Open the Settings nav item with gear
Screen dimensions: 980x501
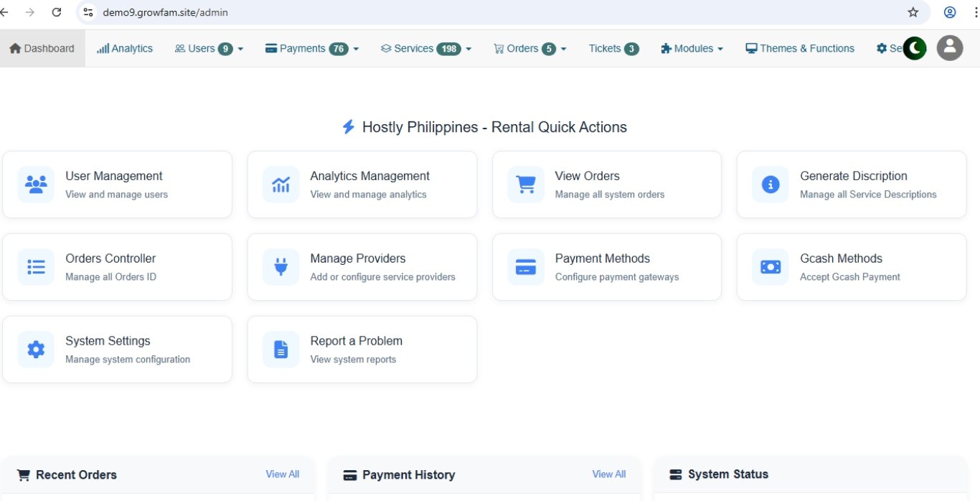[890, 48]
